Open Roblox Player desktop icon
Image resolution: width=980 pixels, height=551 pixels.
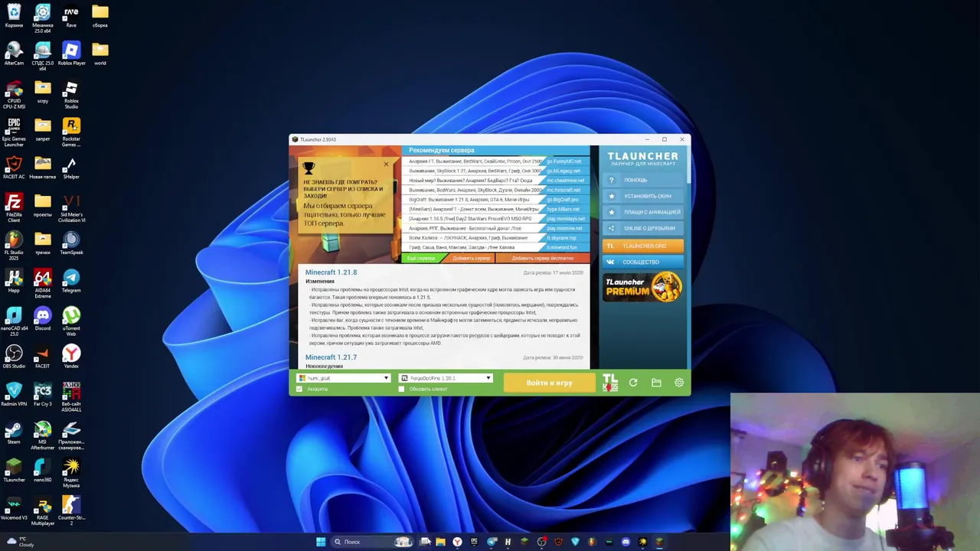point(71,54)
